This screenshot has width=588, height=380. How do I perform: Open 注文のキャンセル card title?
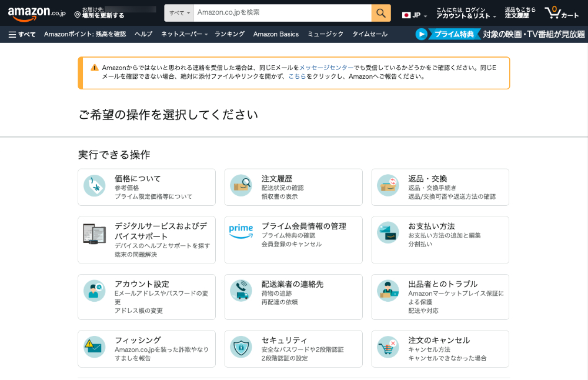click(x=439, y=340)
